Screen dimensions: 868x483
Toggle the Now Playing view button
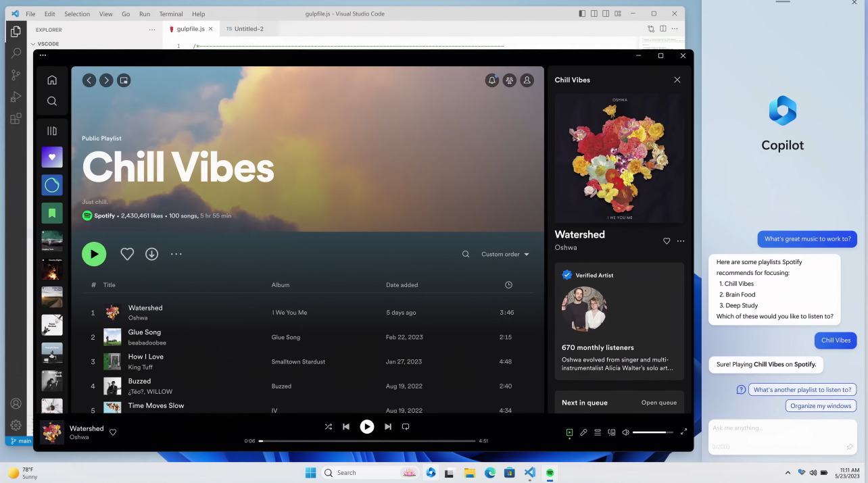click(570, 432)
